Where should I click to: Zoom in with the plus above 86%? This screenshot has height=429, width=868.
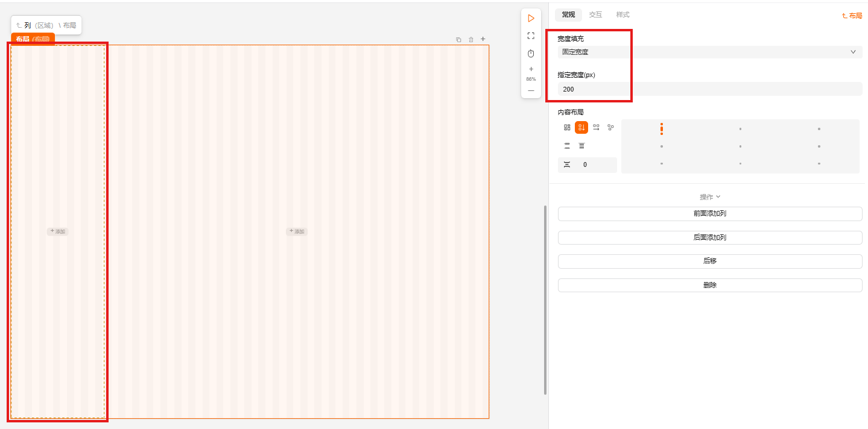(531, 69)
